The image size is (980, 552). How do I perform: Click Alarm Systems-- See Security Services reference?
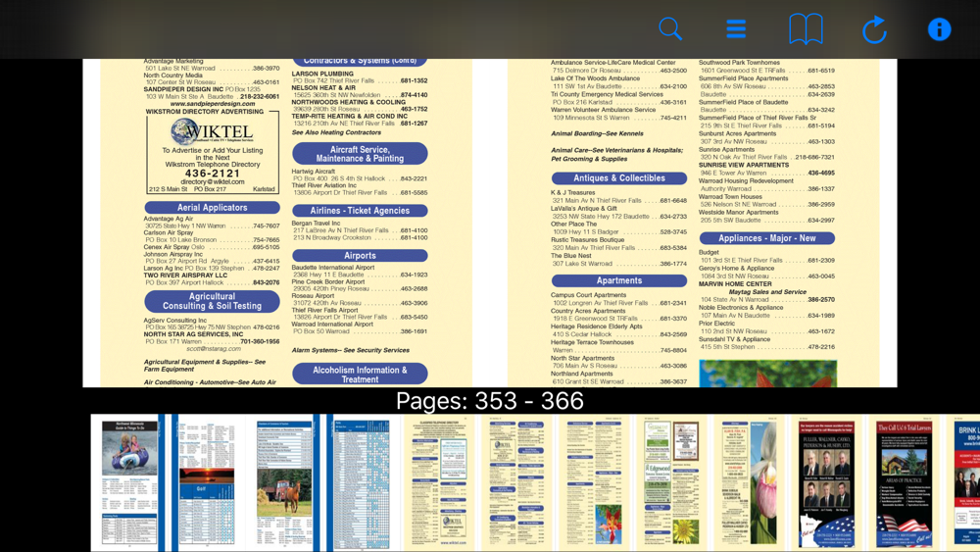(x=351, y=350)
